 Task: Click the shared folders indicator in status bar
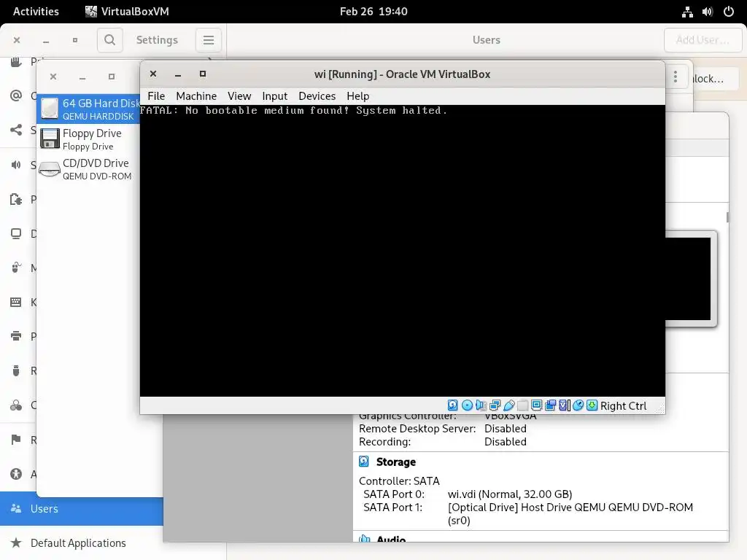pyautogui.click(x=522, y=405)
